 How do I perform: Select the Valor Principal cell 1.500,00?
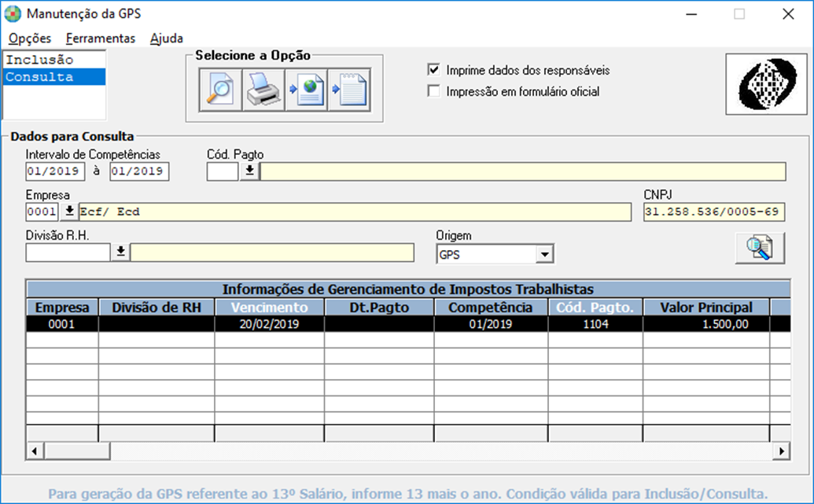click(706, 325)
